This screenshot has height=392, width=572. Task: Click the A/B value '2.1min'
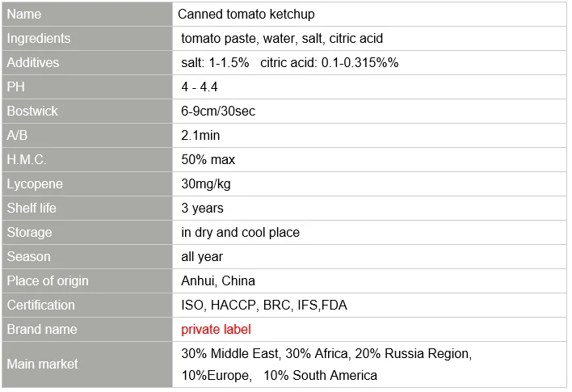coord(200,136)
